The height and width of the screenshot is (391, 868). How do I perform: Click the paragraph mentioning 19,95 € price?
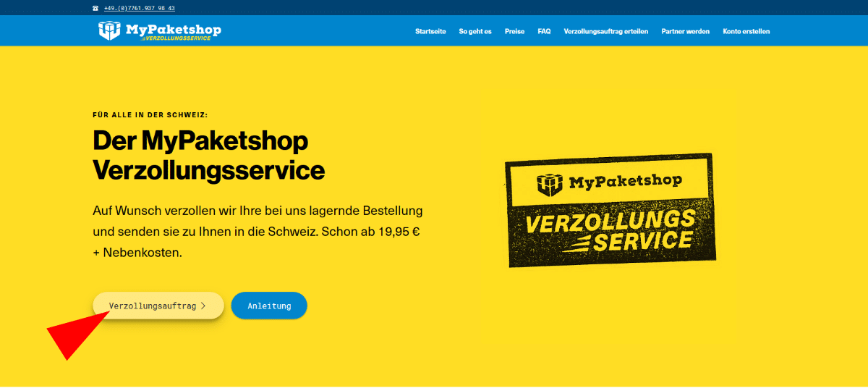258,232
